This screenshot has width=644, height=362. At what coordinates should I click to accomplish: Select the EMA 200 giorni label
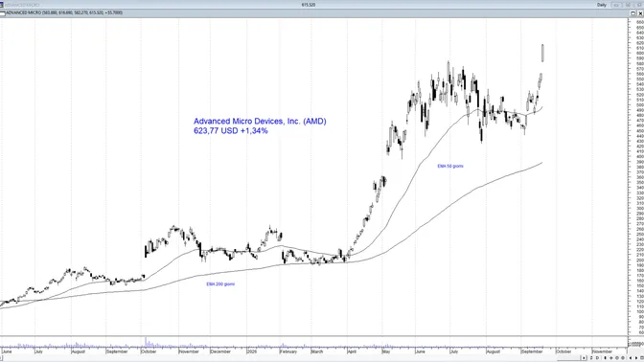coord(220,284)
